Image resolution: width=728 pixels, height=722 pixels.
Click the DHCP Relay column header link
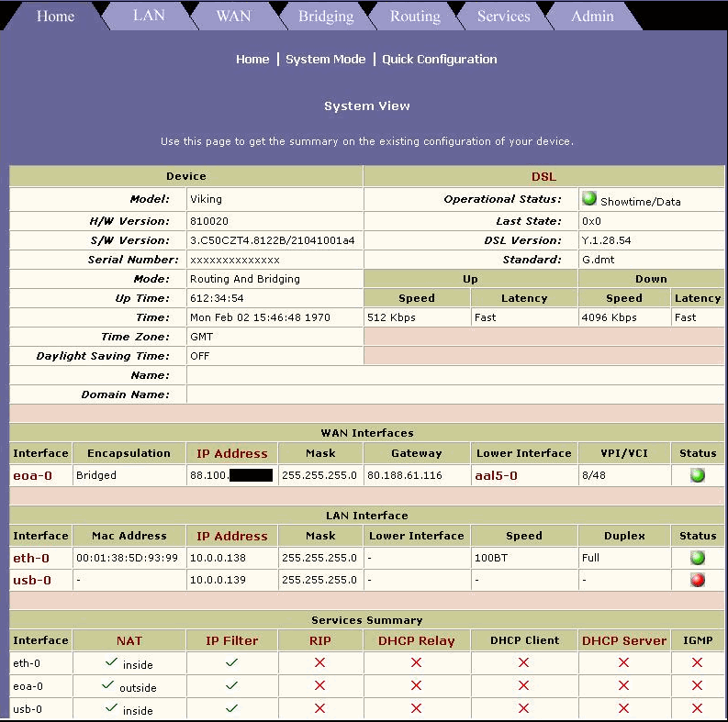point(416,640)
